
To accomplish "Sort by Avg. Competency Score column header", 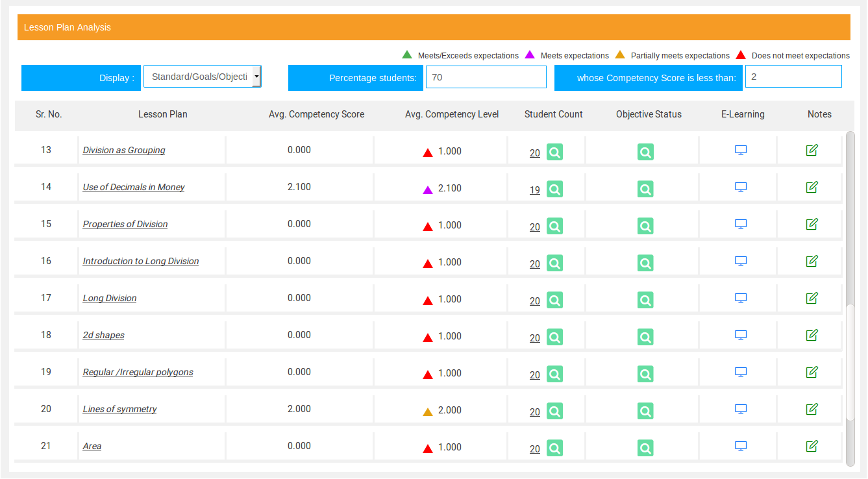I will 316,114.
